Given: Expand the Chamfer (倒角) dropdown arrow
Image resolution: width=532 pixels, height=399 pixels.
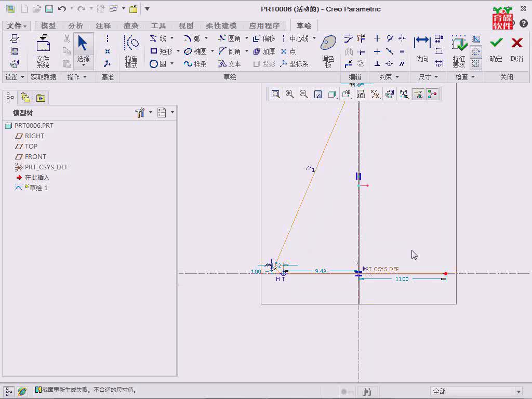Looking at the screenshot, I should pos(247,51).
